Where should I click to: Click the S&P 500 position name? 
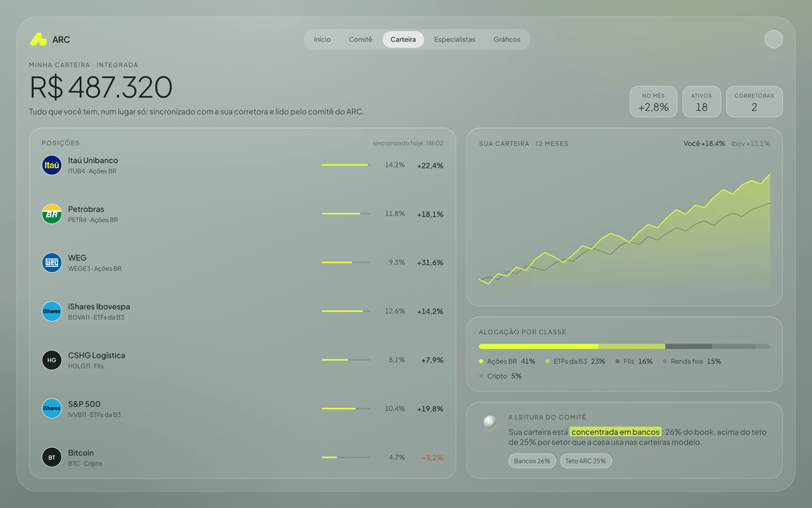[84, 404]
